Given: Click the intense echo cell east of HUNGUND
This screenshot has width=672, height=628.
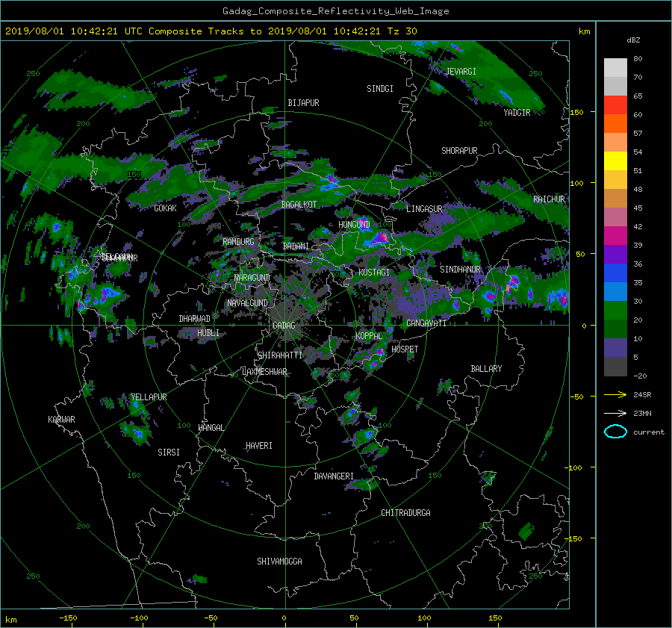Looking at the screenshot, I should coord(380,238).
